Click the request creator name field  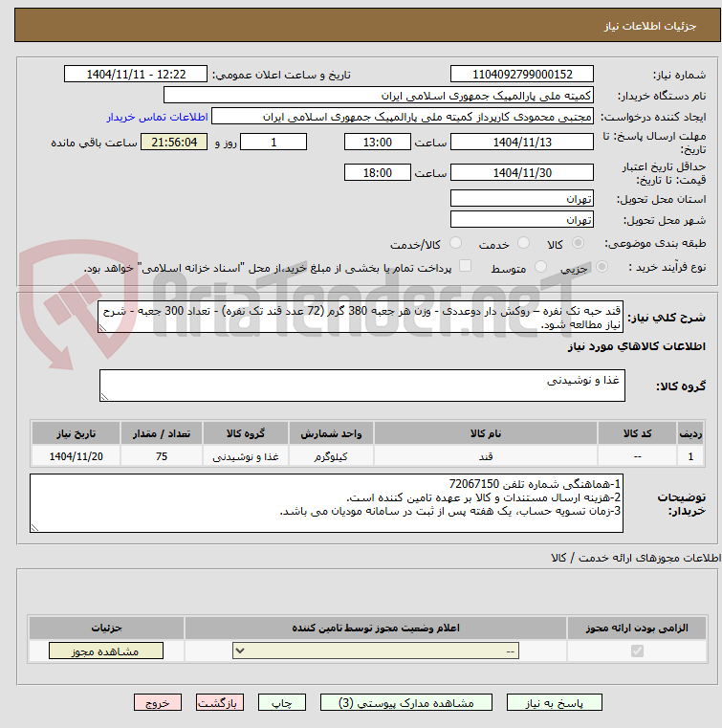point(403,117)
